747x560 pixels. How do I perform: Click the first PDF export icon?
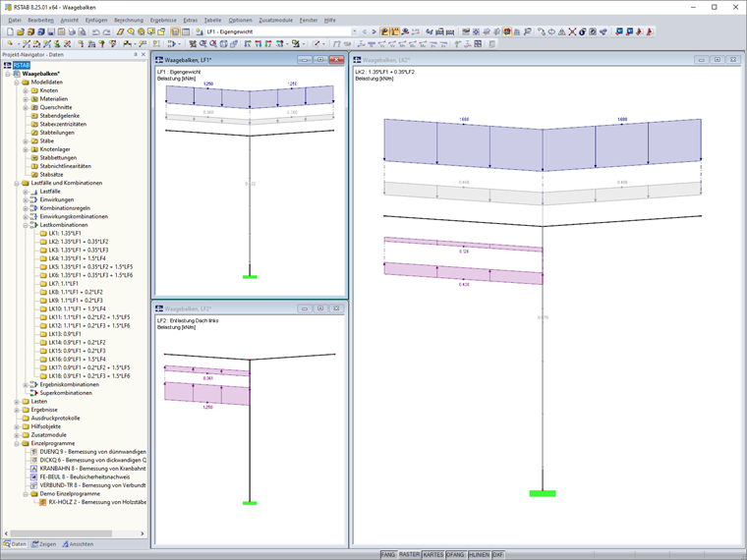(639, 31)
